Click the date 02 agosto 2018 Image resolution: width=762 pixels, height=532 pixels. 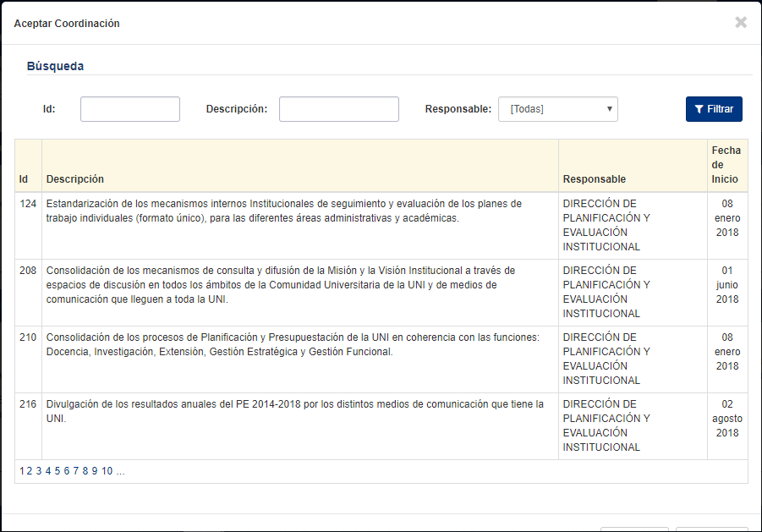point(727,419)
